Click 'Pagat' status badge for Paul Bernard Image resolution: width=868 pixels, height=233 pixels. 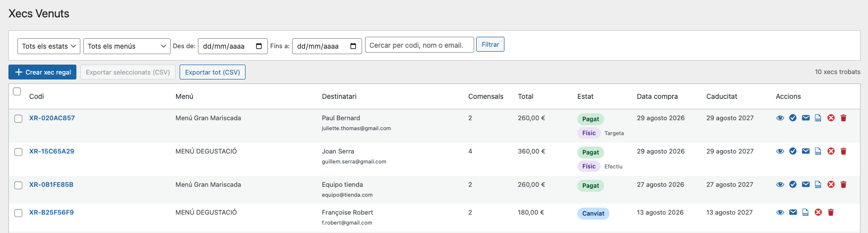pos(590,119)
